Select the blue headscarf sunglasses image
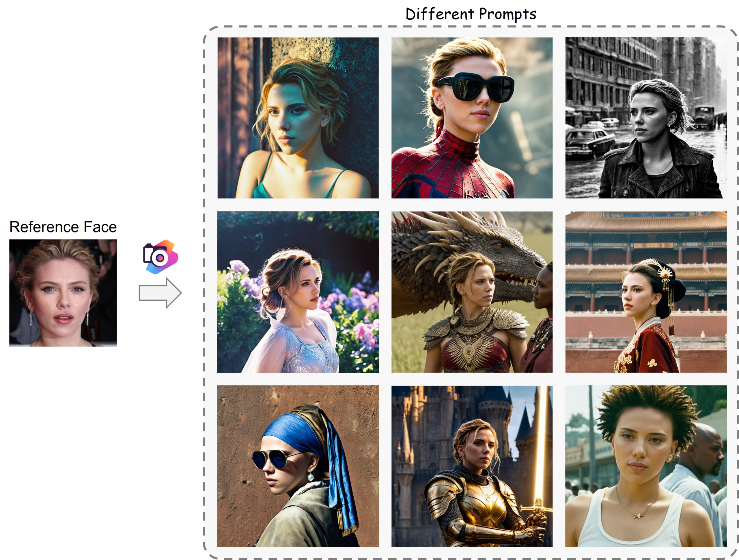Viewport: 739px width, 560px height. pyautogui.click(x=298, y=466)
